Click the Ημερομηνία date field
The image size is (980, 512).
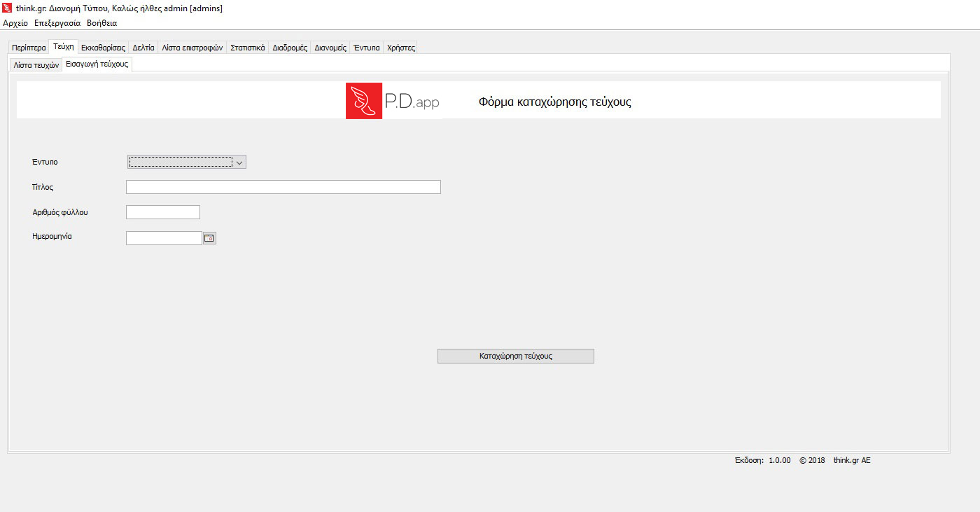164,238
